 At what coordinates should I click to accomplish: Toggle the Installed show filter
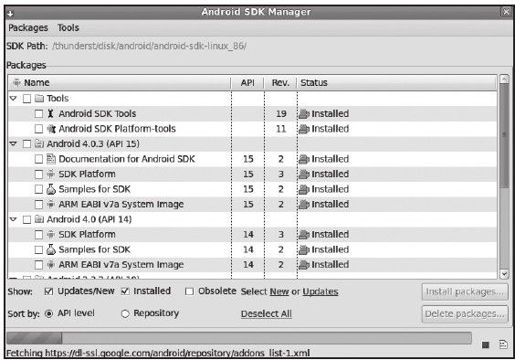[125, 291]
